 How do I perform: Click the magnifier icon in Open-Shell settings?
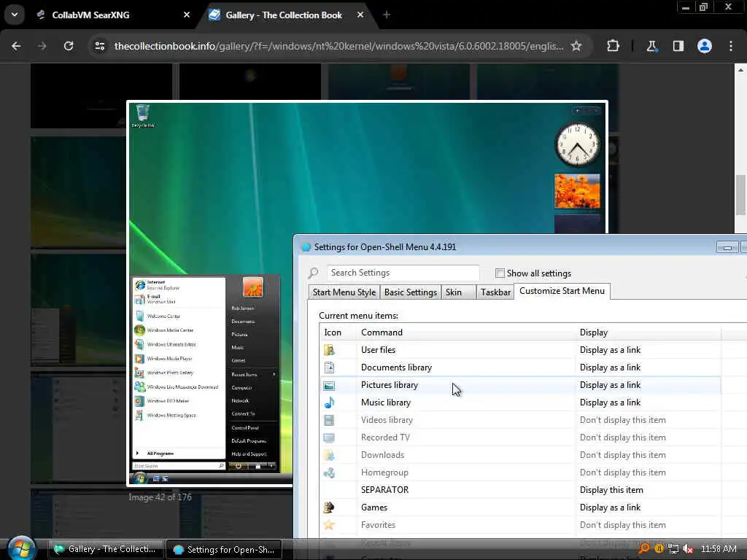(x=313, y=273)
